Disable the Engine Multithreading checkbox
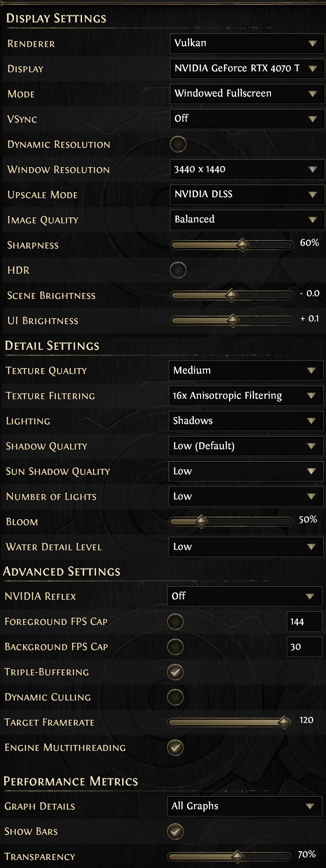The image size is (326, 868). (x=175, y=748)
